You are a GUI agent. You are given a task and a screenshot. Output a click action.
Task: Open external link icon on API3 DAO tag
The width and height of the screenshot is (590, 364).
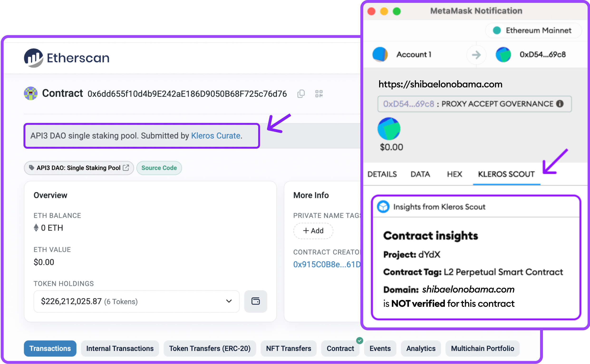click(x=126, y=168)
